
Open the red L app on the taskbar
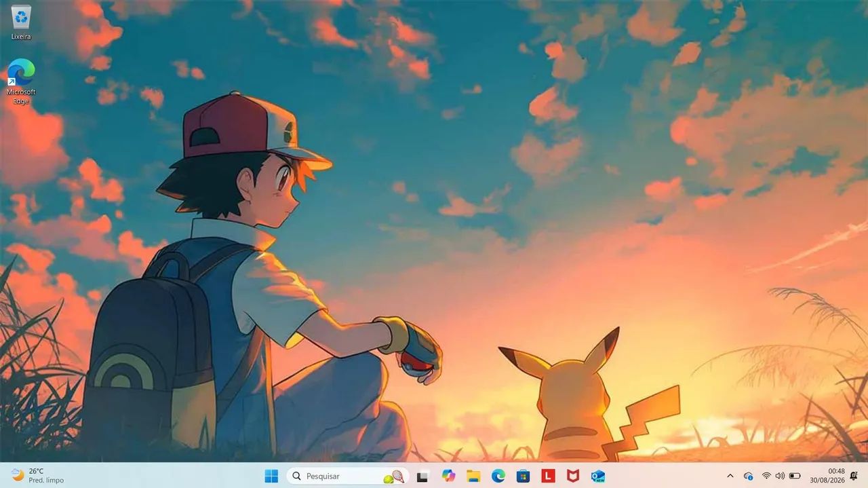tap(548, 476)
